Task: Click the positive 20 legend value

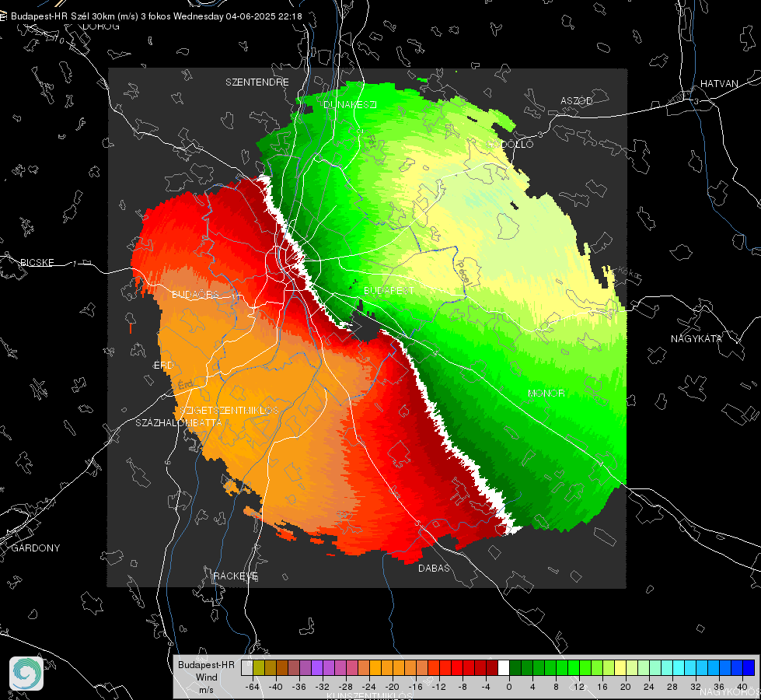Action: (x=626, y=687)
